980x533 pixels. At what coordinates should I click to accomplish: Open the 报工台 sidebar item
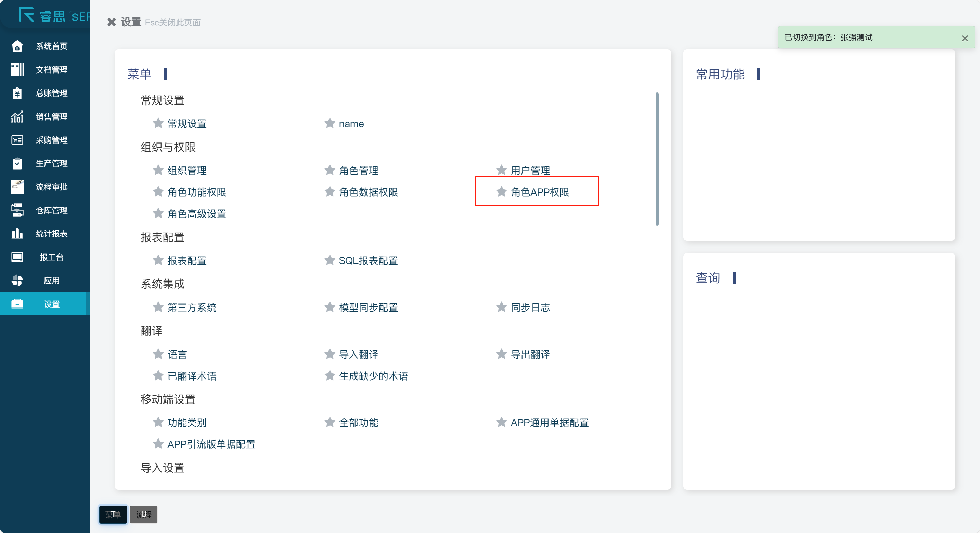tap(51, 257)
